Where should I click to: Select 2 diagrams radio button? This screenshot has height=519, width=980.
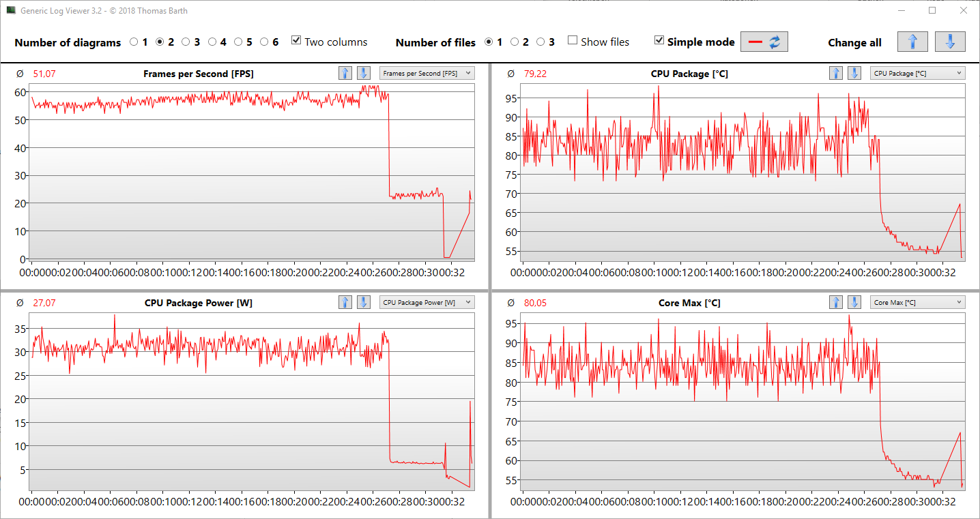[160, 42]
